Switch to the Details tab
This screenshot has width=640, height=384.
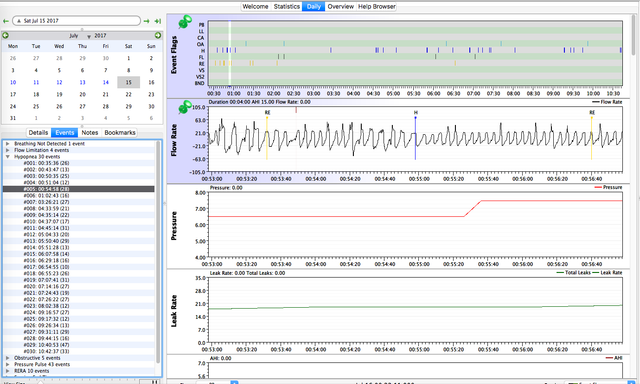[38, 133]
